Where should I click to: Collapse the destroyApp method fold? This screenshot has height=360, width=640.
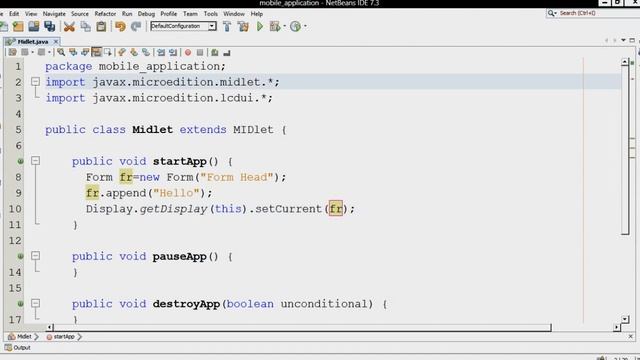pyautogui.click(x=36, y=303)
